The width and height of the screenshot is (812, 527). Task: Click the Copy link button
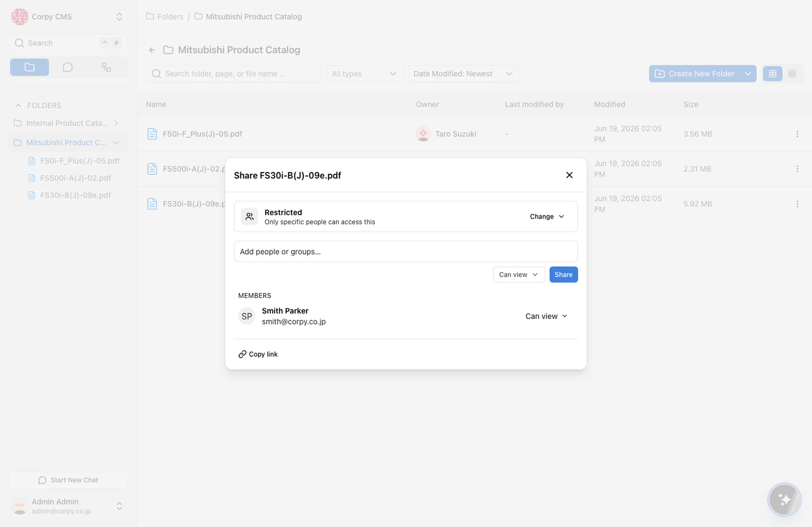coord(258,354)
